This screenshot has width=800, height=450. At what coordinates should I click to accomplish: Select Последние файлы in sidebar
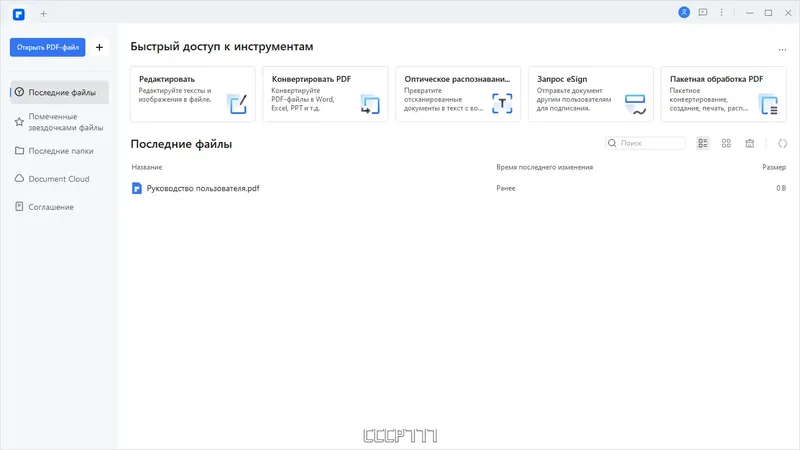tap(59, 92)
